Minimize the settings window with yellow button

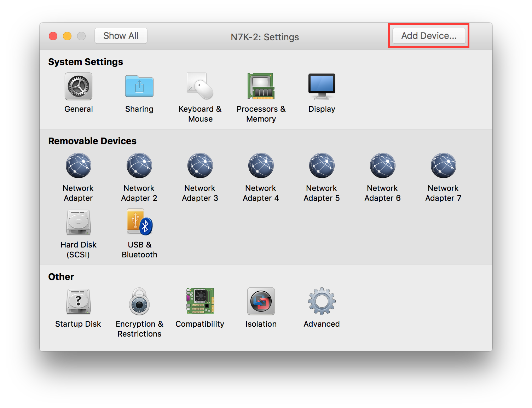(x=67, y=36)
